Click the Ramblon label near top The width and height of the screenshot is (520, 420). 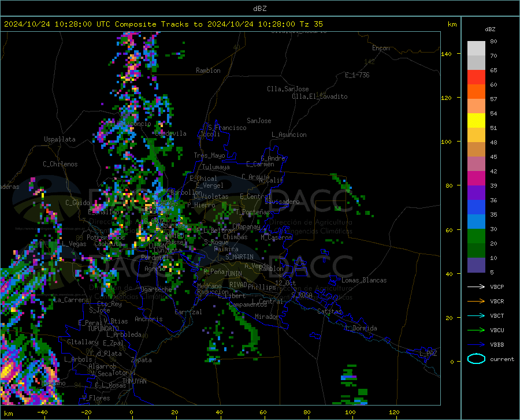click(208, 70)
